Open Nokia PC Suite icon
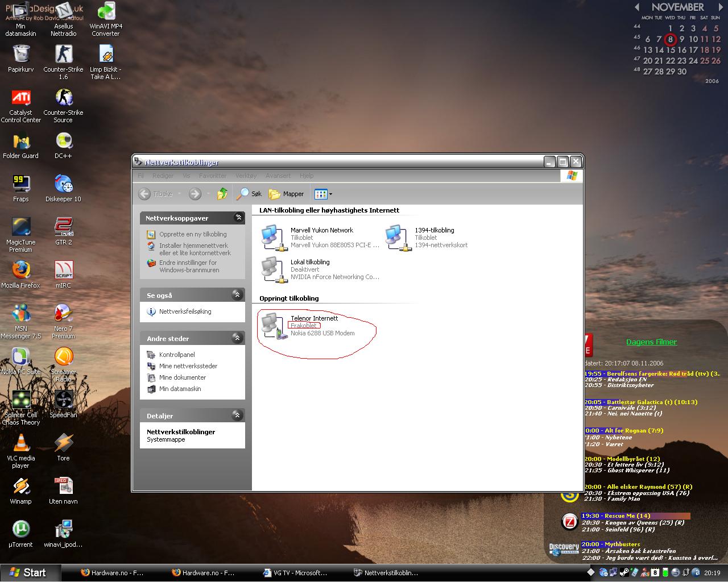The height and width of the screenshot is (582, 728). pyautogui.click(x=20, y=361)
